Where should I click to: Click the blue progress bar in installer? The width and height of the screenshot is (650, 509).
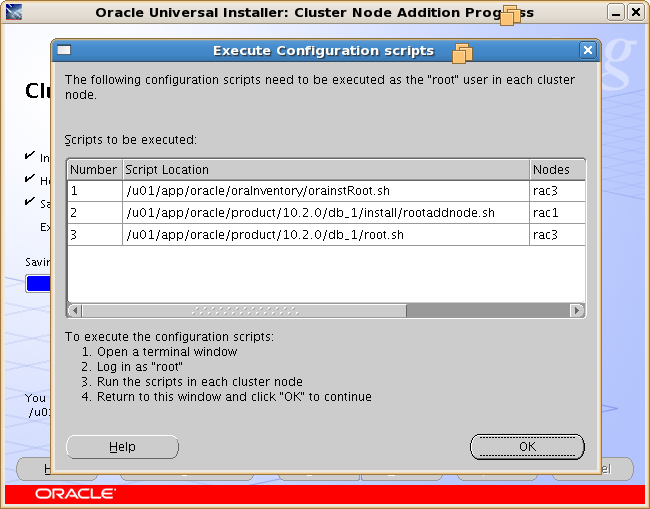coord(38,284)
